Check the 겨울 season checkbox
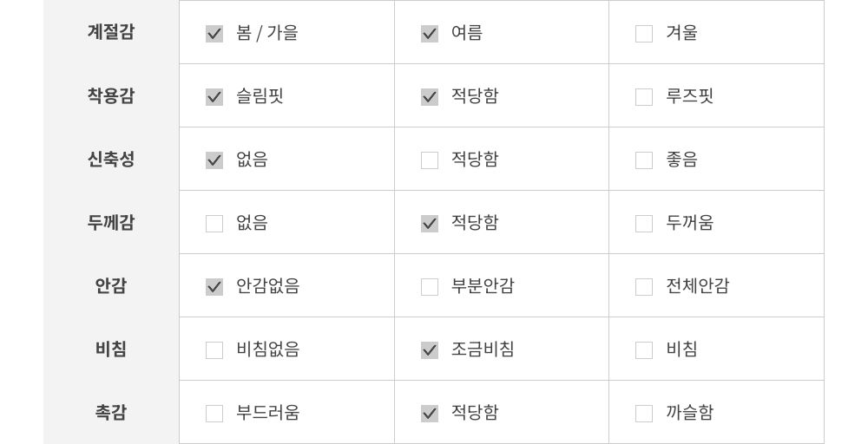This screenshot has height=444, width=868. (x=644, y=34)
